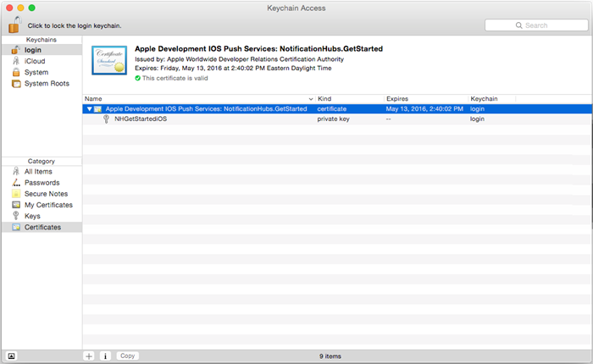Collapse the Apple Development IOS Push Services certificate
The height and width of the screenshot is (364, 593).
(x=89, y=109)
